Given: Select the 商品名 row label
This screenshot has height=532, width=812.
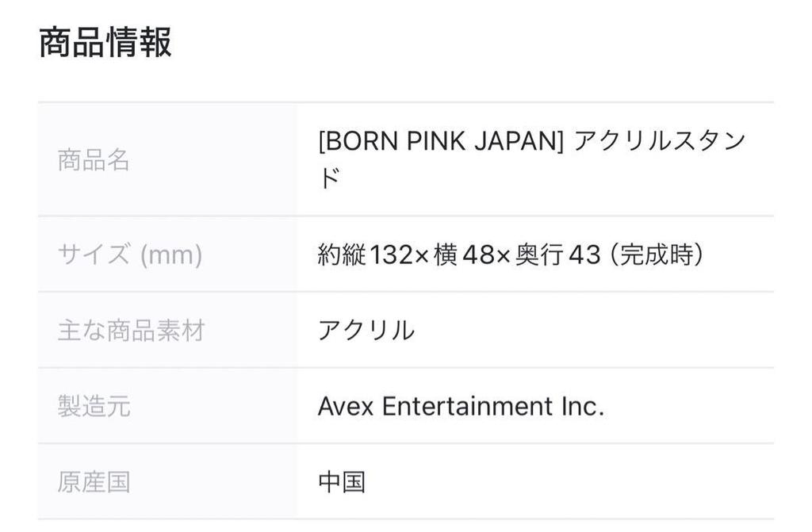Looking at the screenshot, I should click(94, 160).
